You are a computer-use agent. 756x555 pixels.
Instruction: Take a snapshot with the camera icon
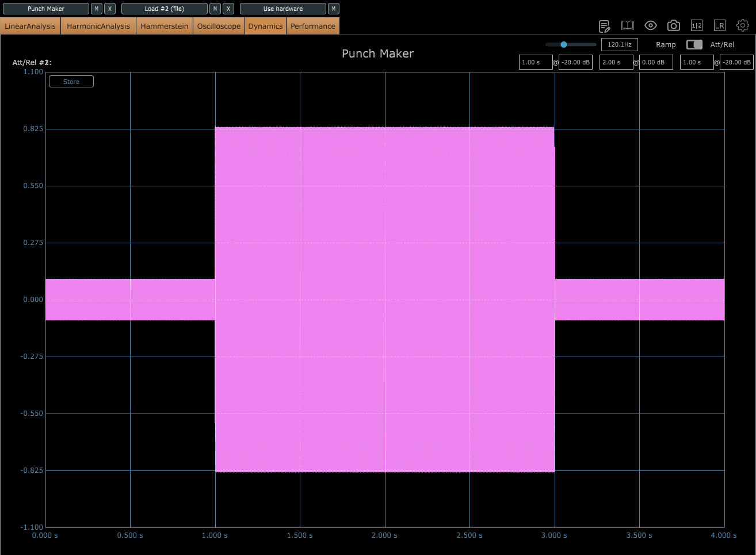point(673,26)
